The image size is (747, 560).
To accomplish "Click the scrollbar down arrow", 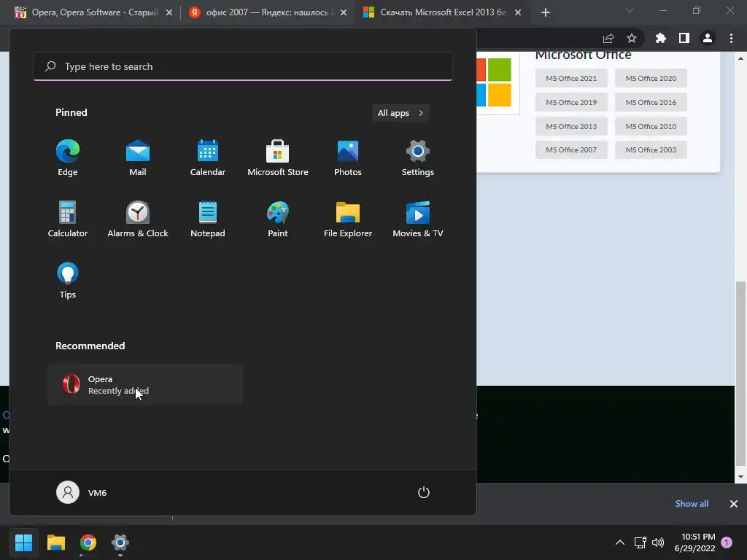I will pyautogui.click(x=741, y=477).
